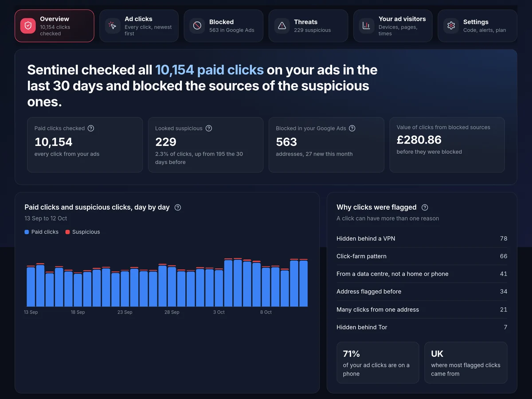Click the Blocked 563 addresses card

coord(326,145)
